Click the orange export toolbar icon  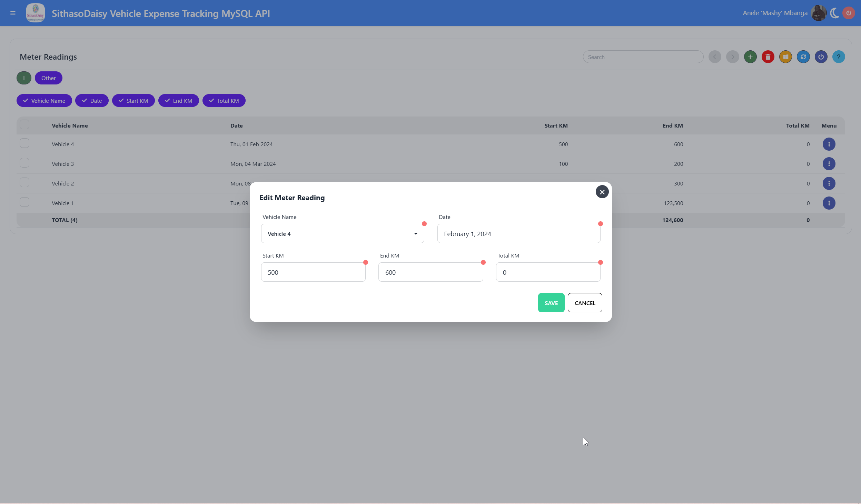pos(785,57)
